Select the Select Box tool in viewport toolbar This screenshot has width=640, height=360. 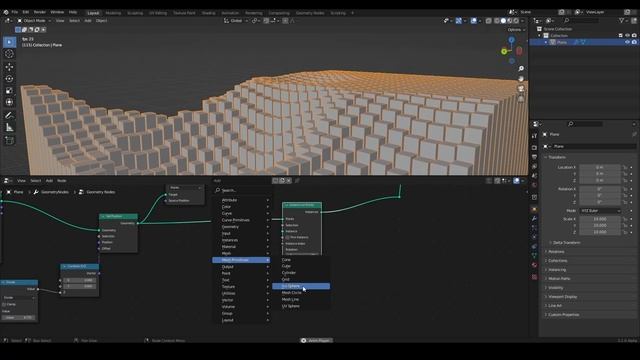pos(9,42)
